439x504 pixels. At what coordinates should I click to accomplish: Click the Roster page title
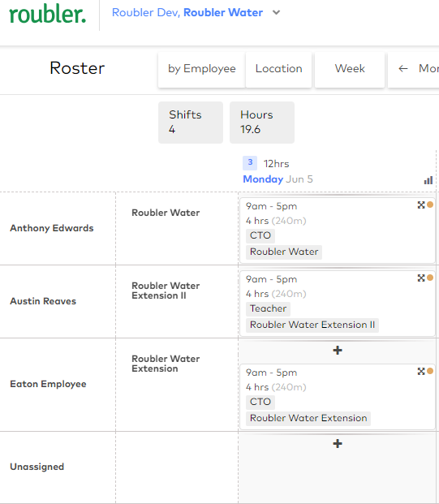[x=77, y=68]
